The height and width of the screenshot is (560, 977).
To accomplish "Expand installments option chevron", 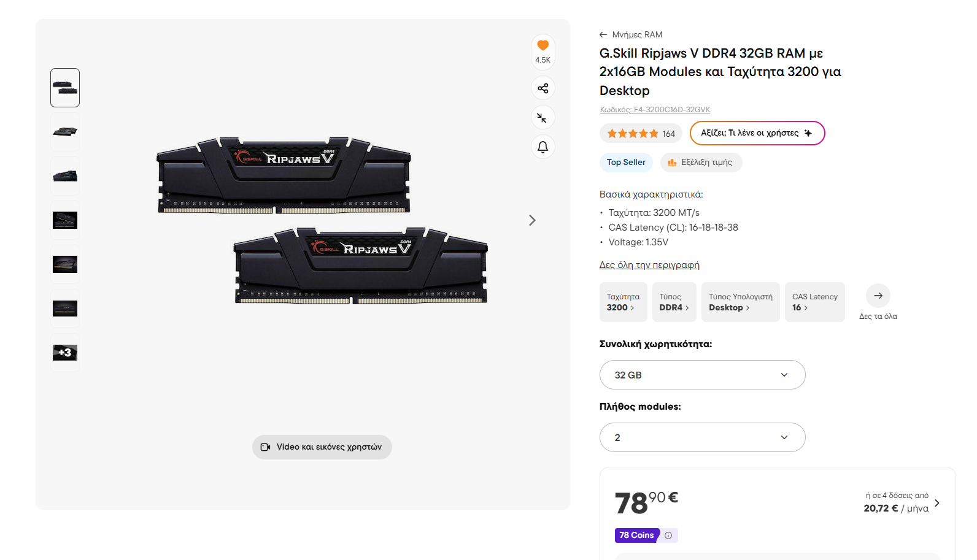I will [937, 503].
